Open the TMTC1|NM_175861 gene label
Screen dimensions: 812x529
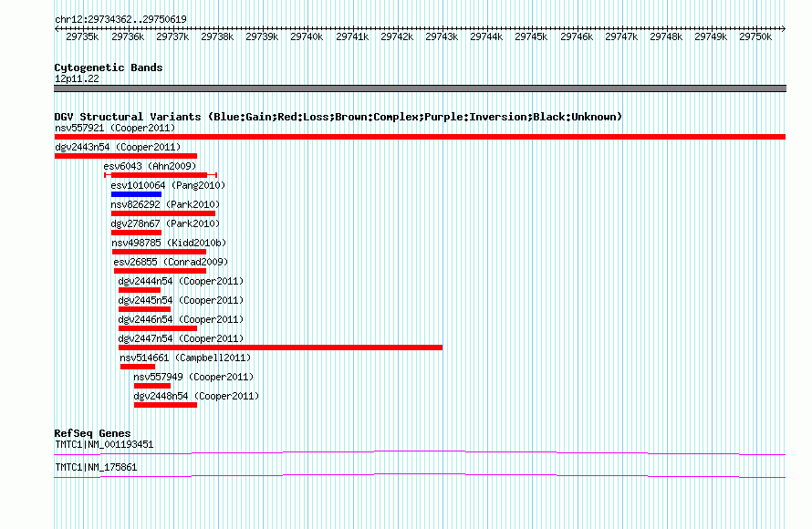96,467
